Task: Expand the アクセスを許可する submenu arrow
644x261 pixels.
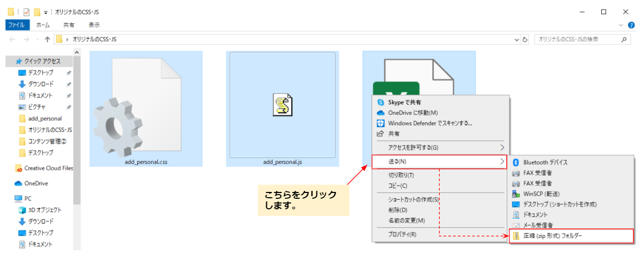Action: pos(502,148)
